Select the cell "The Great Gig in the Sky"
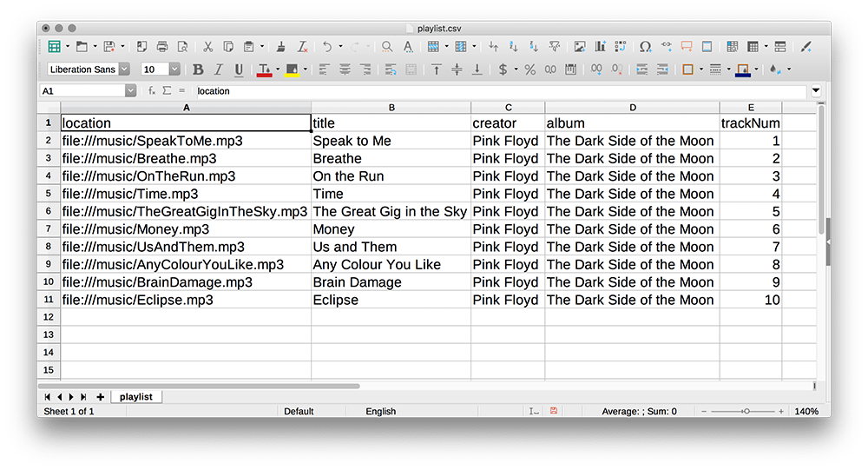The height and width of the screenshot is (470, 868). click(391, 212)
